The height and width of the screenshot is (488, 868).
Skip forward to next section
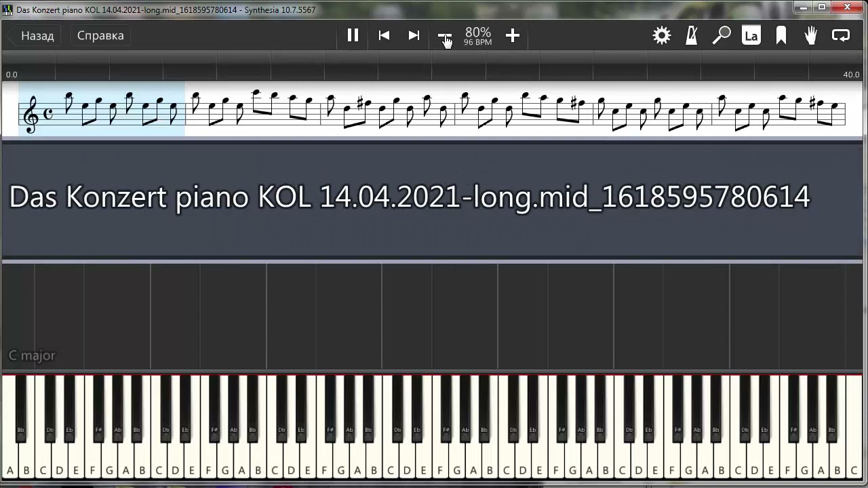coord(414,35)
